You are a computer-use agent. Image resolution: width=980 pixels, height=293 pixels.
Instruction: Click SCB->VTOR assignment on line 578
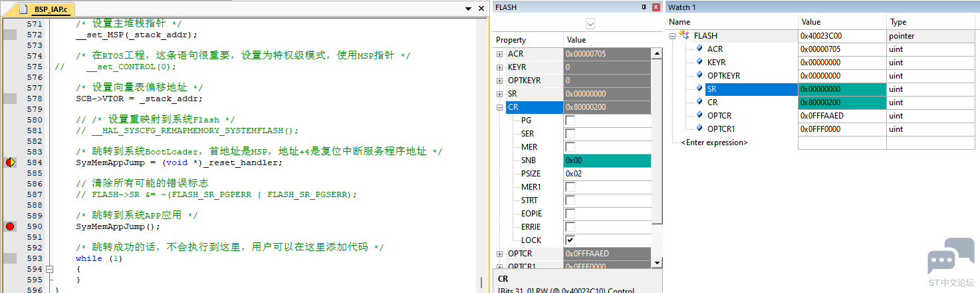[x=139, y=99]
